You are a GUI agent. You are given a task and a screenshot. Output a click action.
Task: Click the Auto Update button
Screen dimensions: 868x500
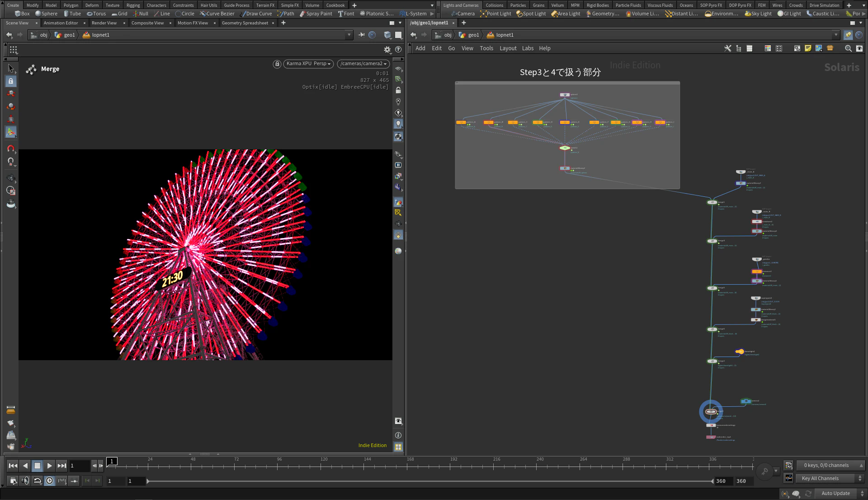[x=835, y=493]
